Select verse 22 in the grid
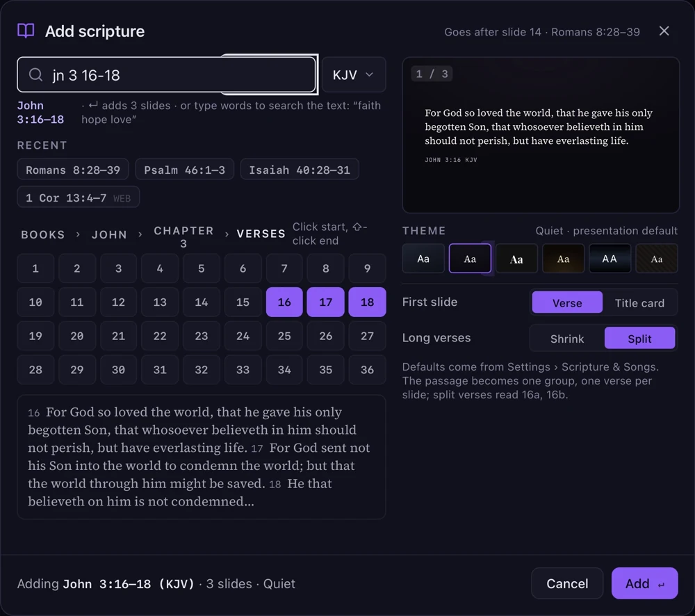This screenshot has width=695, height=616. [160, 336]
